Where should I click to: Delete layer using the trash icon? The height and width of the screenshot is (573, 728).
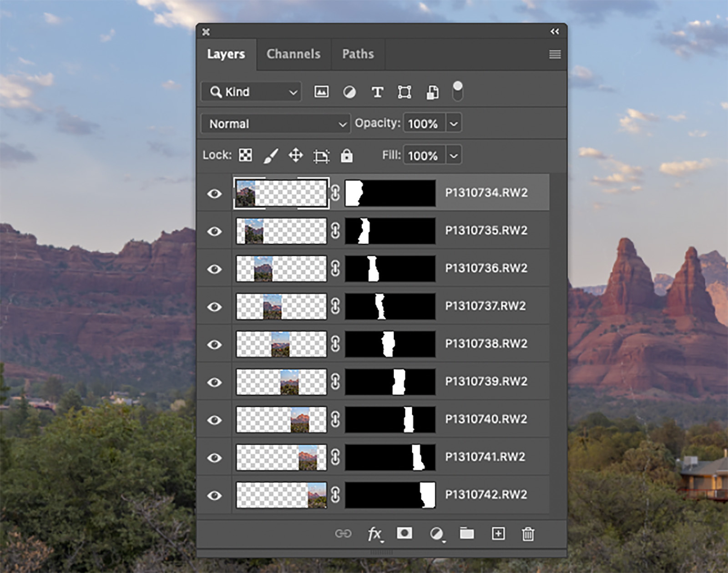(x=528, y=533)
